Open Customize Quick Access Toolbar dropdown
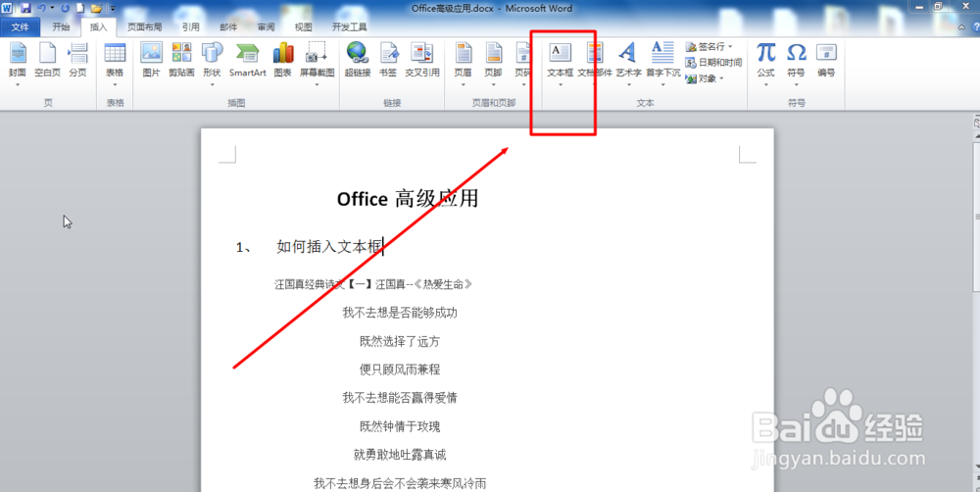Image resolution: width=980 pixels, height=492 pixels. tap(112, 8)
